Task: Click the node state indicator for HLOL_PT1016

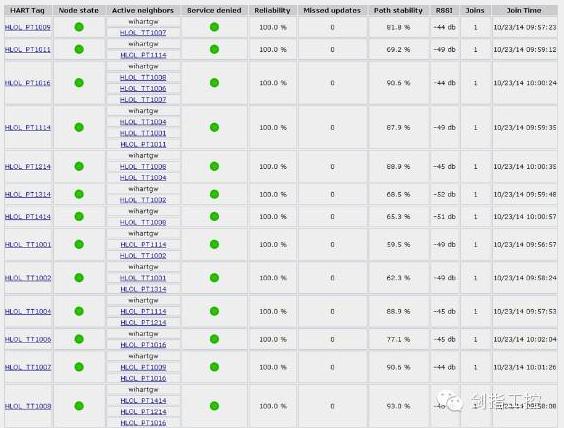Action: pyautogui.click(x=79, y=83)
